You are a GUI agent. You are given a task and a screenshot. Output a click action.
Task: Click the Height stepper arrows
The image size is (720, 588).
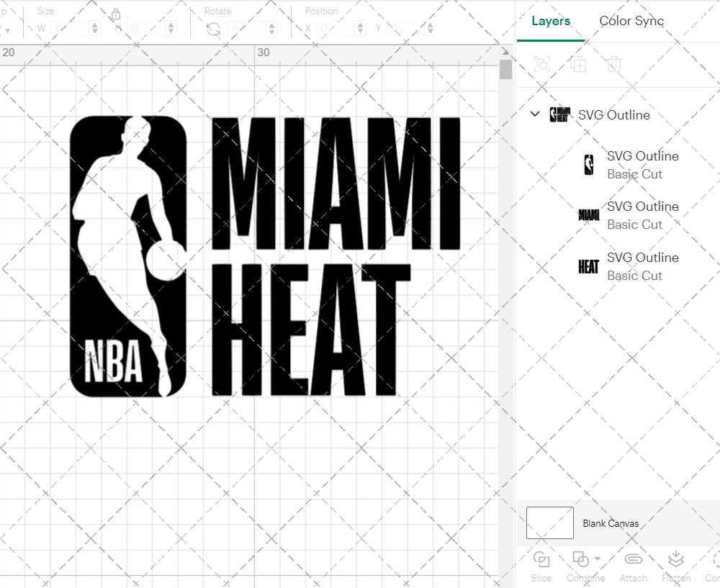(171, 29)
